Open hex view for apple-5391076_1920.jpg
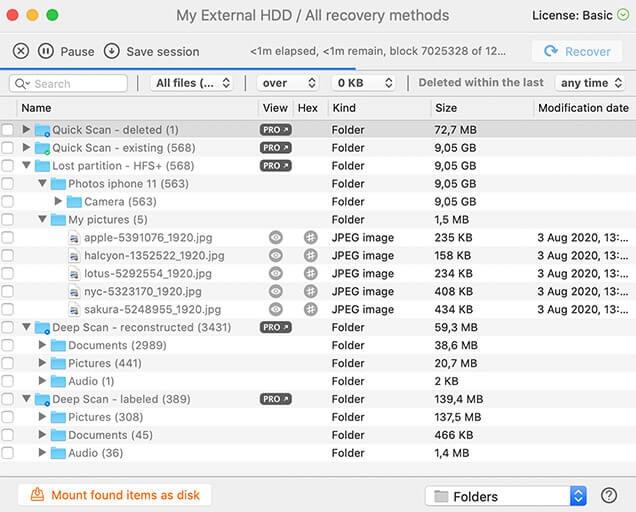The width and height of the screenshot is (636, 512). [x=311, y=237]
